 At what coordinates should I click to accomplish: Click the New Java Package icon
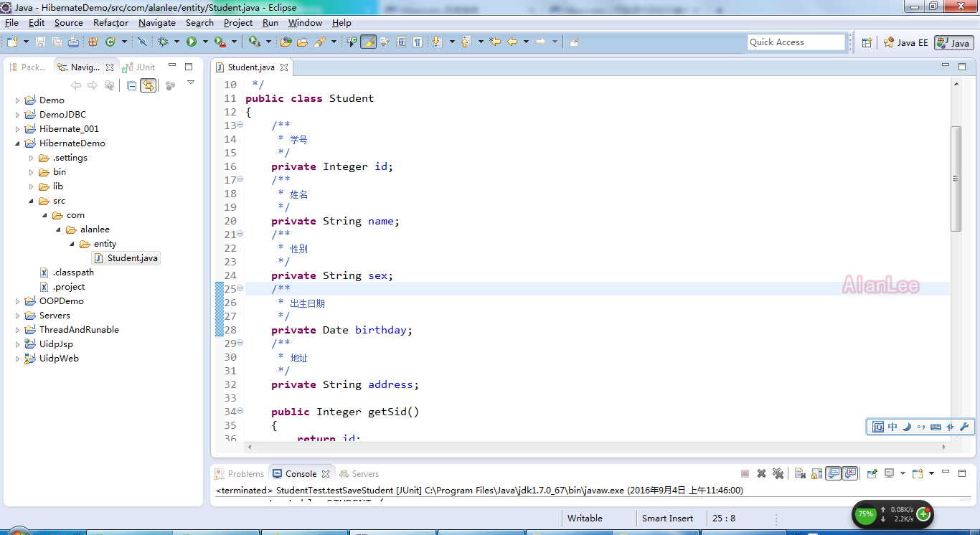(x=93, y=42)
